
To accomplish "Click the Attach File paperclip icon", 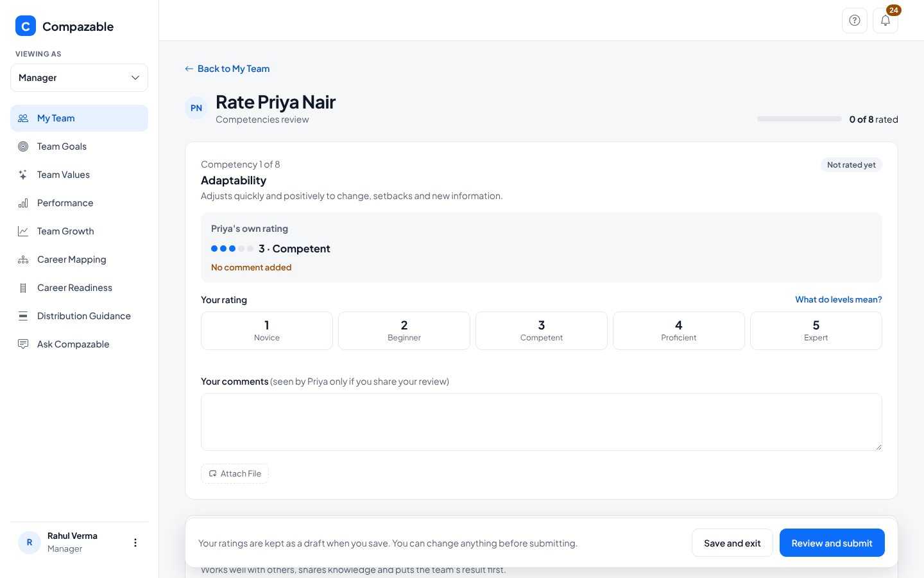I will pyautogui.click(x=212, y=474).
